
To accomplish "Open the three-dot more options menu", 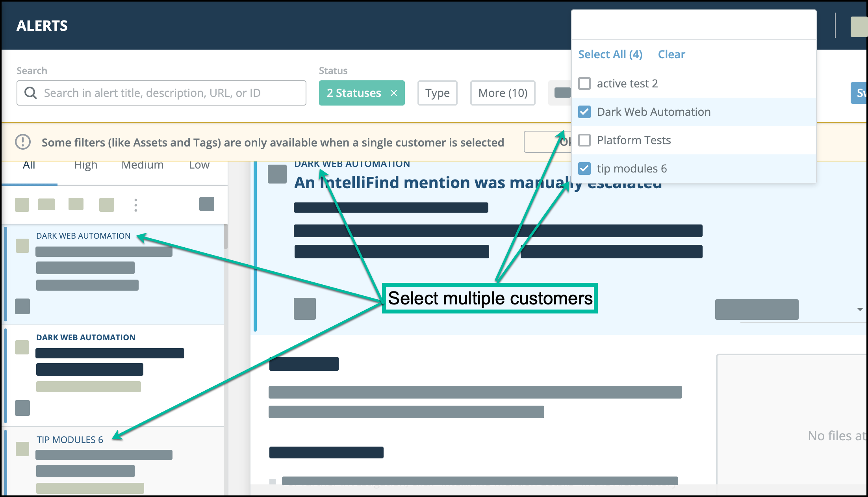I will click(136, 205).
